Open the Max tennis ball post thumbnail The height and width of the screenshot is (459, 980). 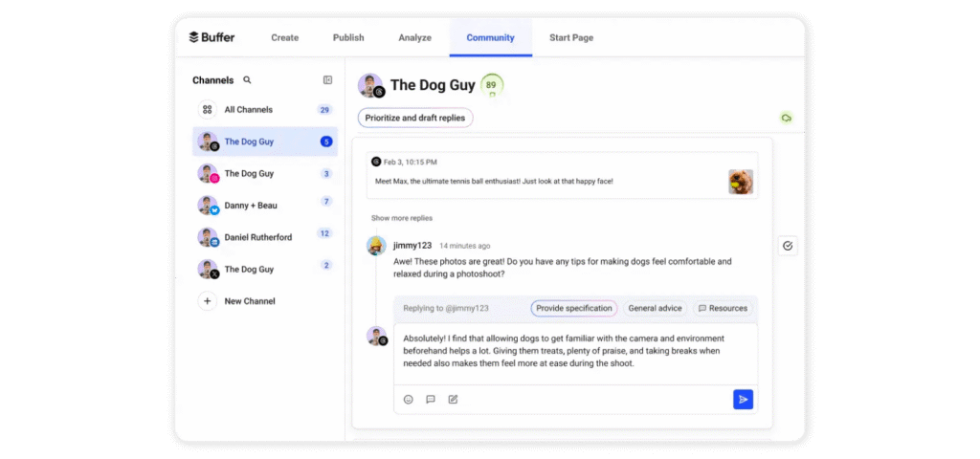click(740, 182)
